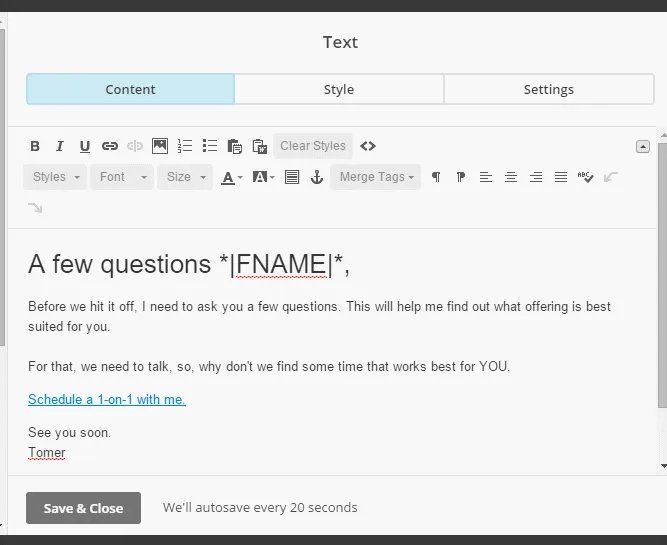The height and width of the screenshot is (545, 667).
Task: Open source code view icon
Action: [368, 146]
